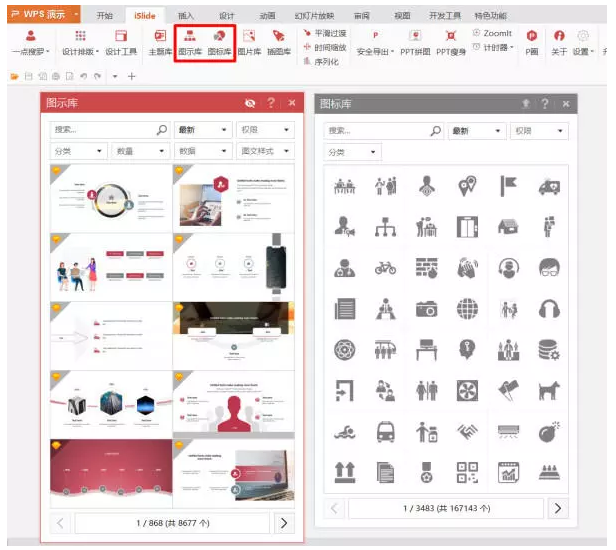The image size is (616, 550).
Task: Click the search field in 图标库
Action: point(383,131)
